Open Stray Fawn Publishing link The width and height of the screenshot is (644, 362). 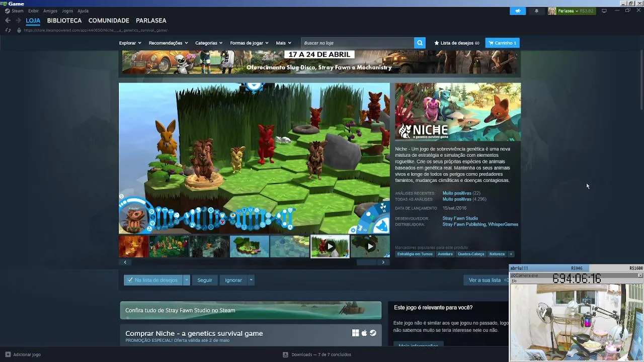click(464, 224)
